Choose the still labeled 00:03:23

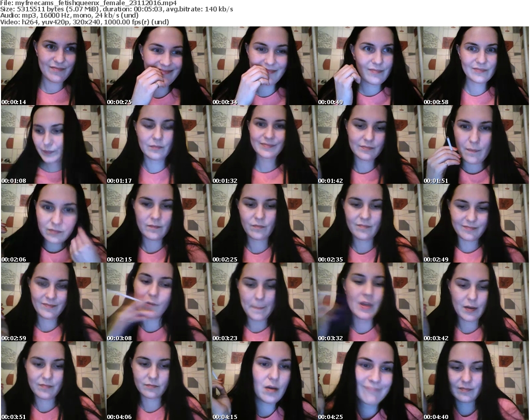(x=264, y=302)
